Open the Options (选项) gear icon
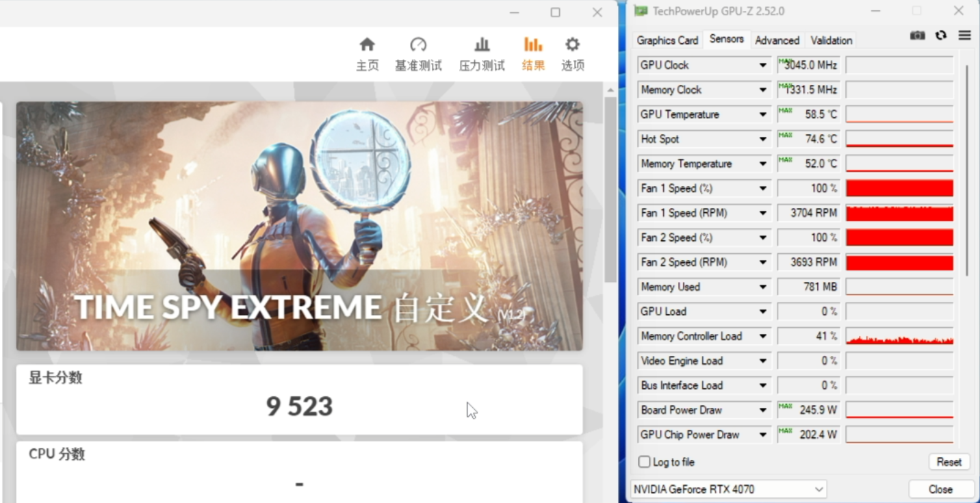The image size is (980, 503). [x=572, y=45]
